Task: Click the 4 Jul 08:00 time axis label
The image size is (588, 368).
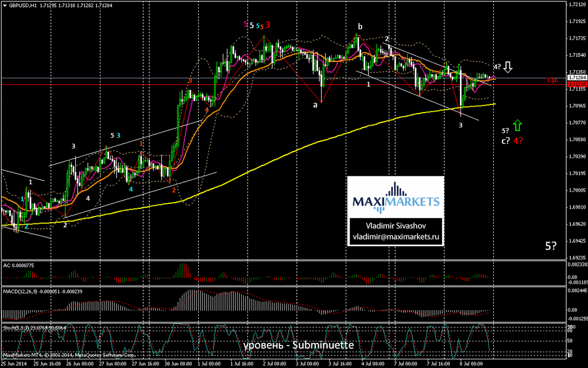Action: (x=373, y=363)
